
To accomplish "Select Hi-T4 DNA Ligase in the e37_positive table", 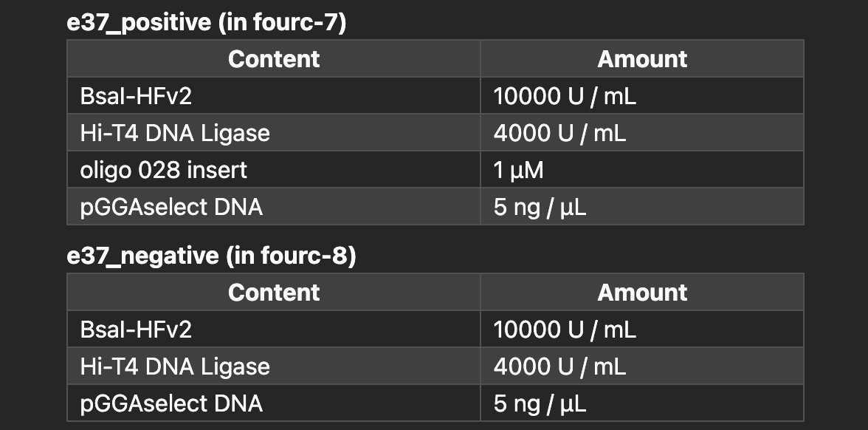I will coord(175,133).
